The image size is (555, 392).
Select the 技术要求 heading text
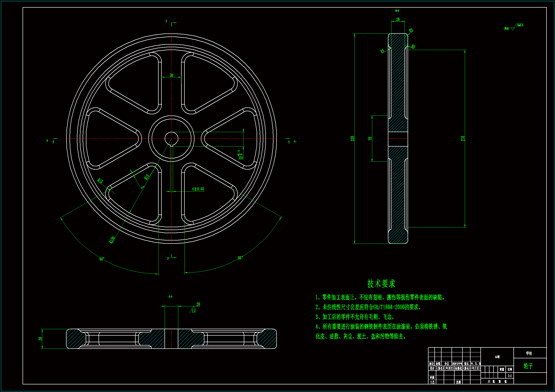pos(381,284)
